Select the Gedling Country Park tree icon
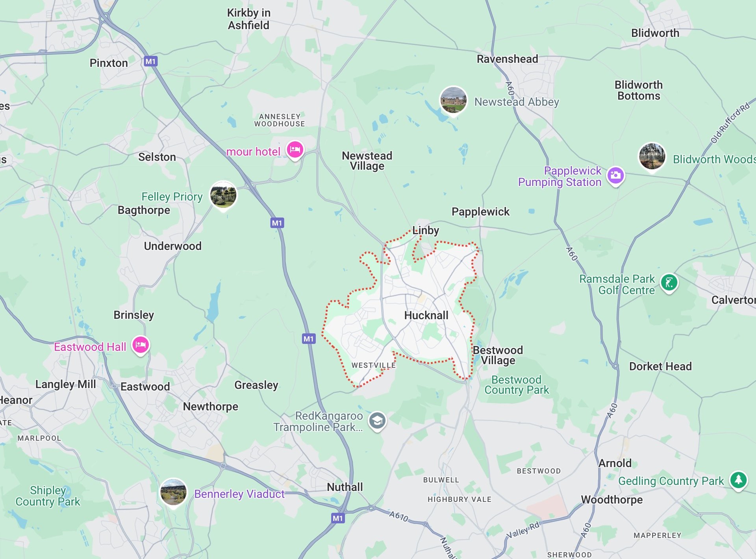 tap(739, 480)
